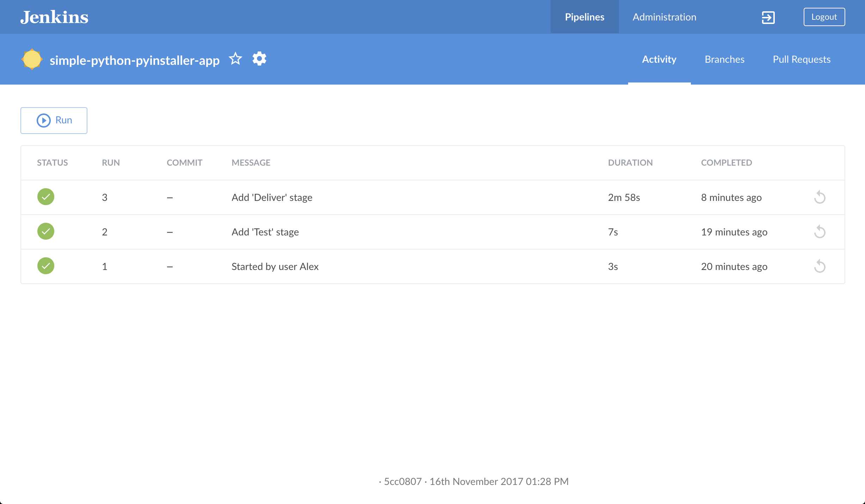Click the Run pipeline button
The image size is (865, 504).
(x=53, y=120)
